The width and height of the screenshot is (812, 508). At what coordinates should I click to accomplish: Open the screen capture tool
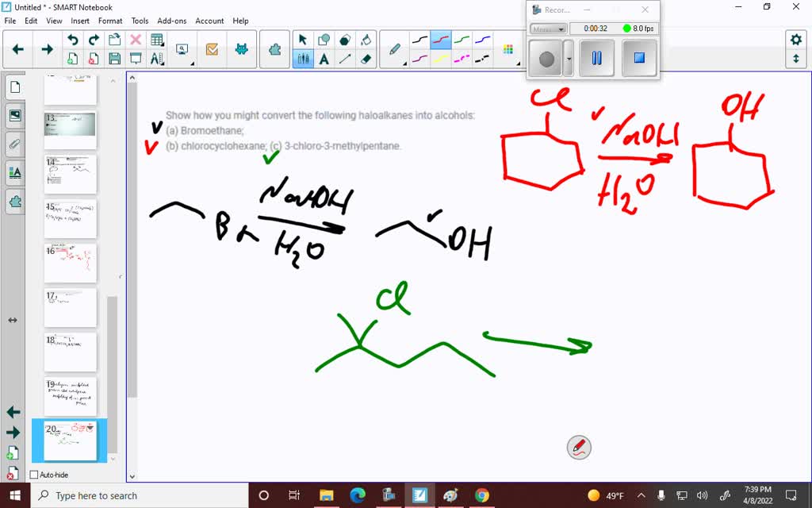182,47
